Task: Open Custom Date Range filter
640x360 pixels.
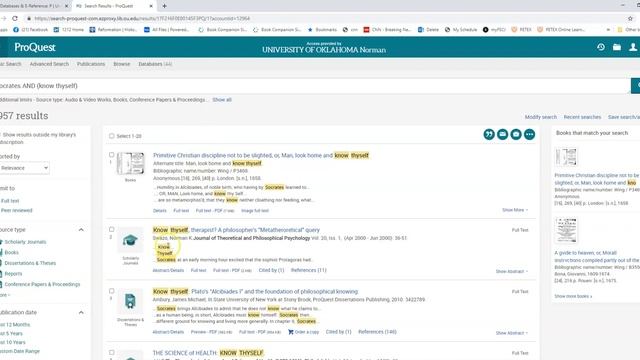Action: [x=20, y=351]
